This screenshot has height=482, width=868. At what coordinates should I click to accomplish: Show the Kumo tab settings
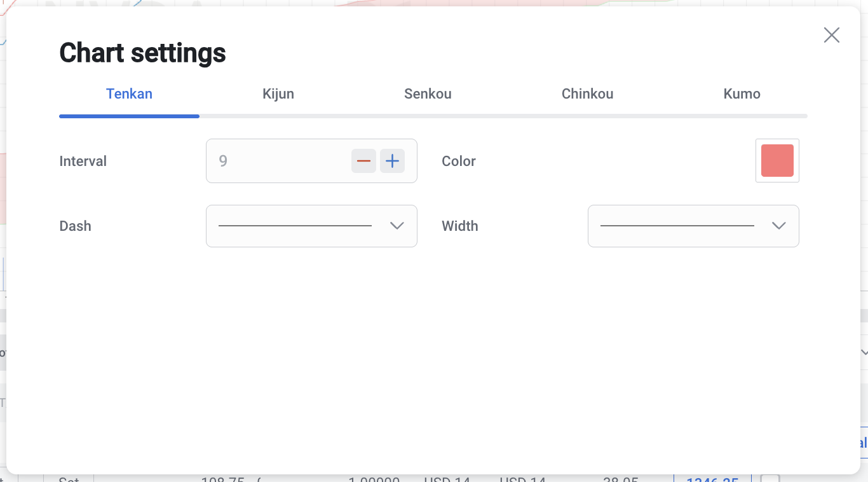tap(742, 94)
